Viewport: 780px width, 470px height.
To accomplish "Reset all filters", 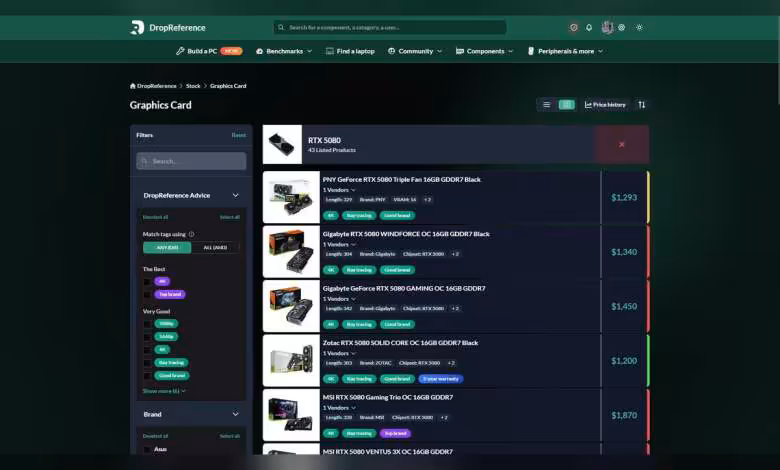I will pyautogui.click(x=239, y=135).
